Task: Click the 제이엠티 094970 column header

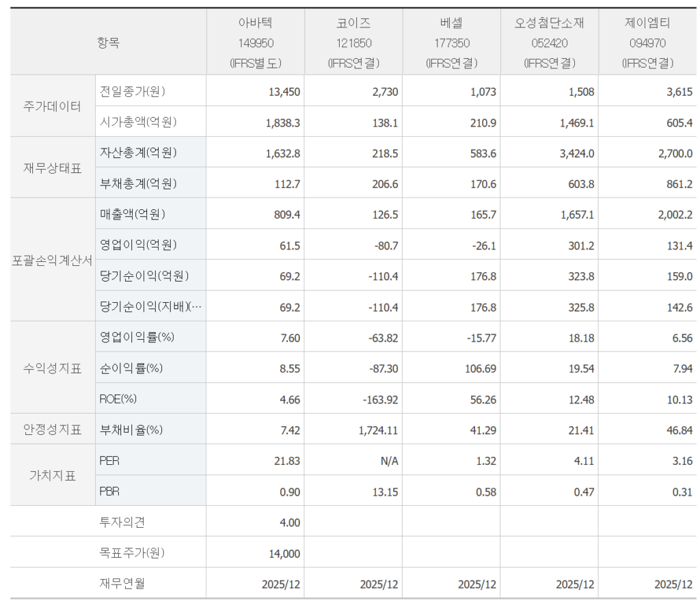Action: coord(647,42)
